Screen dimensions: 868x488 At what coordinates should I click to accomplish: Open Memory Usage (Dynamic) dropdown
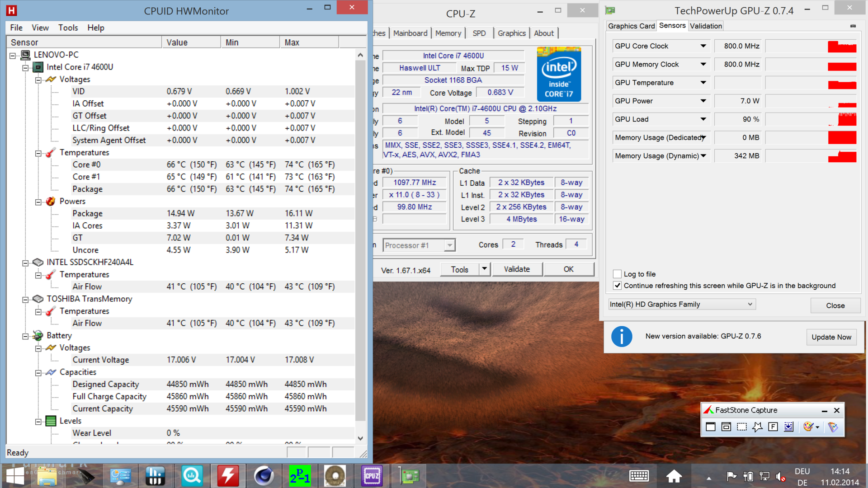tap(703, 156)
